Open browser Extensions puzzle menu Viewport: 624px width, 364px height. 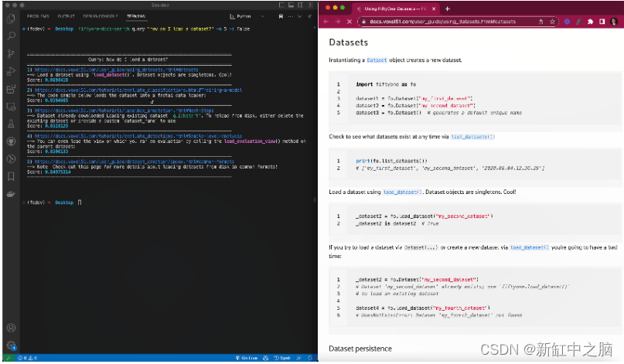coord(590,22)
